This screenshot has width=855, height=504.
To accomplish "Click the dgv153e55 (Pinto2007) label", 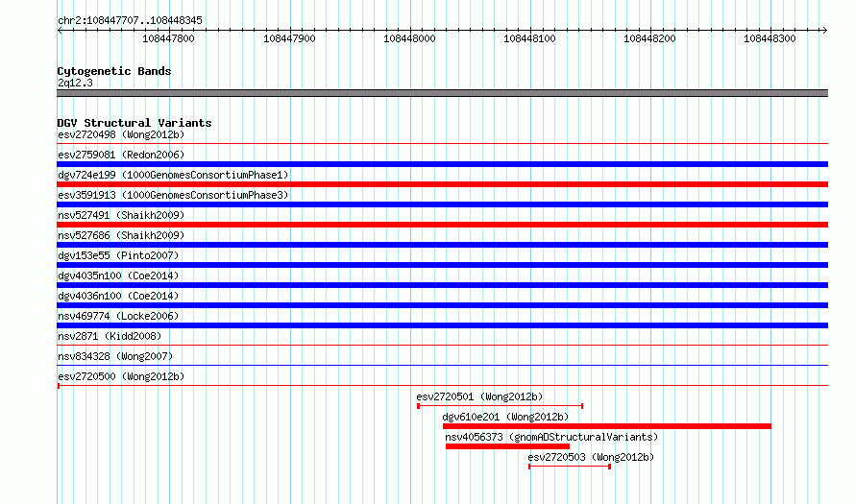I will pos(118,255).
